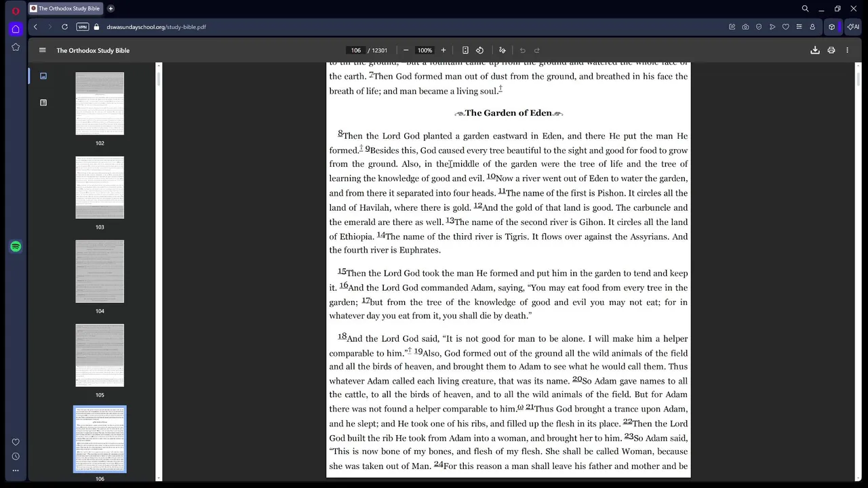Open a new tab with plus button
Image resolution: width=868 pixels, height=488 pixels.
coord(111,9)
